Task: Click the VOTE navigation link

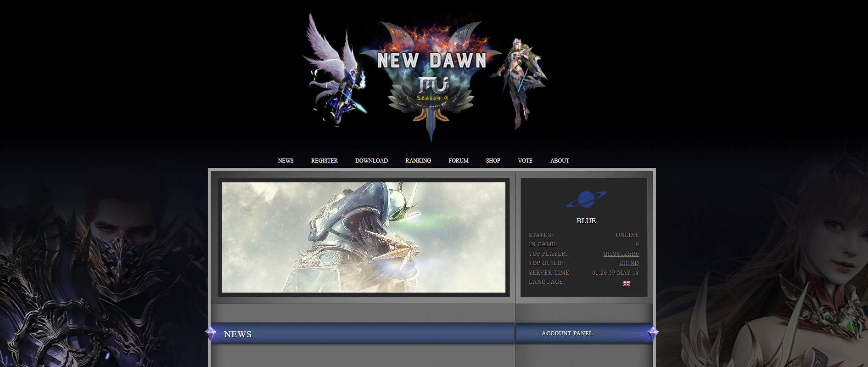Action: pos(525,160)
